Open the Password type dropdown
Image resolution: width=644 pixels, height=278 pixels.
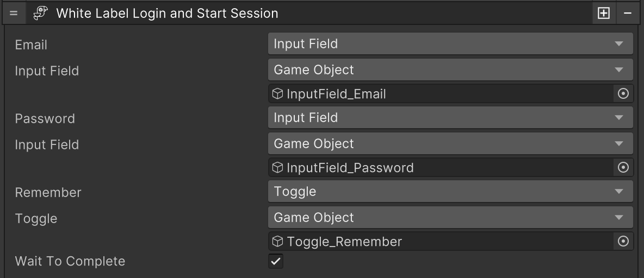(x=450, y=118)
